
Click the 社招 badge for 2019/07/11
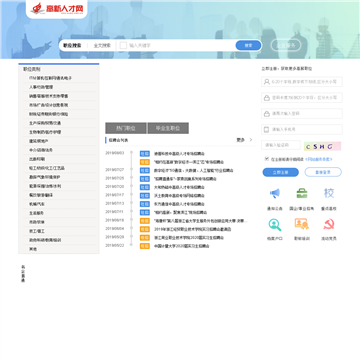point(145,212)
